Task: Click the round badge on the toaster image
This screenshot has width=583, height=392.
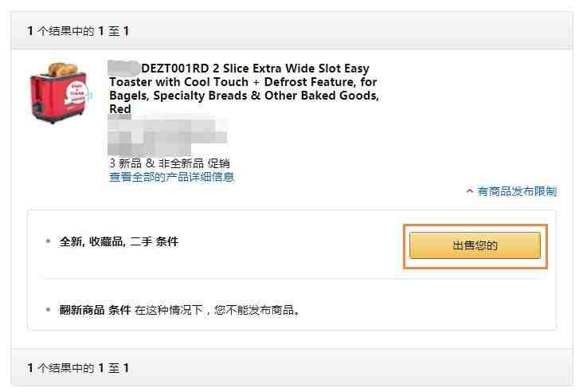Action: (77, 93)
